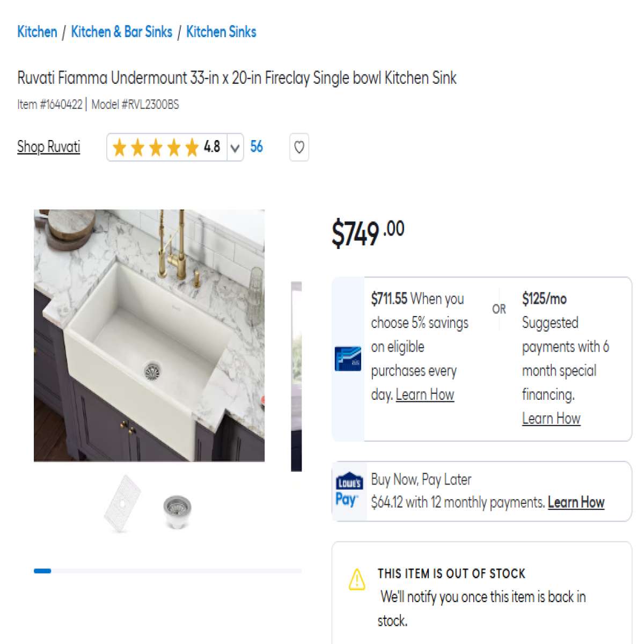644x644 pixels.
Task: Click the Shop Ruvati link
Action: 48,147
